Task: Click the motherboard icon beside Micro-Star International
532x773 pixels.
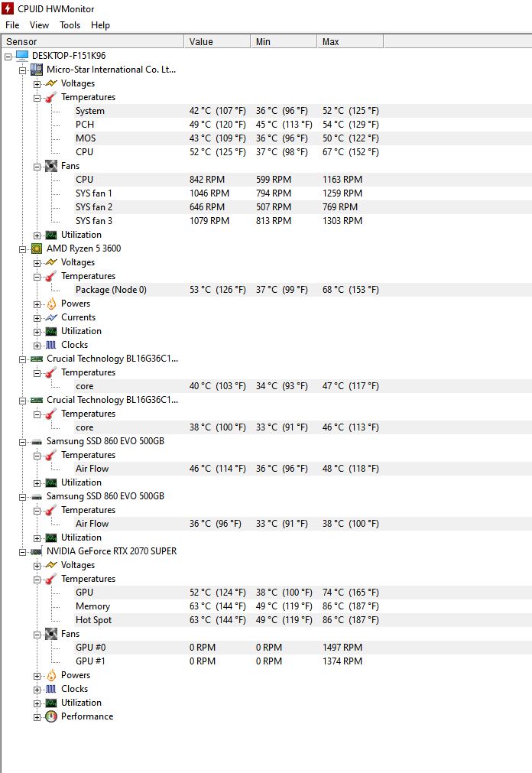Action: click(37, 70)
